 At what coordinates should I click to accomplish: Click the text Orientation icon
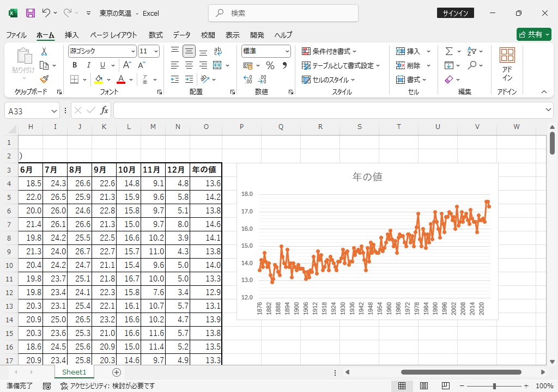tap(205, 79)
